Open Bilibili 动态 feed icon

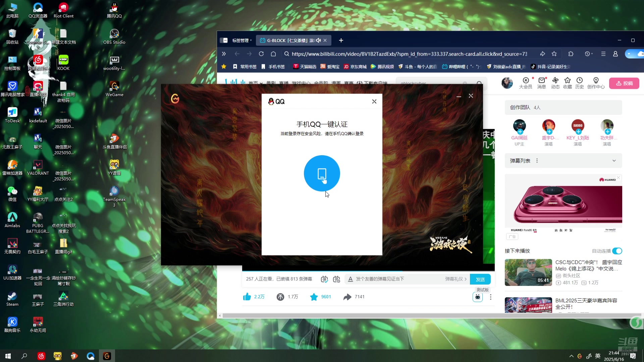pos(555,83)
